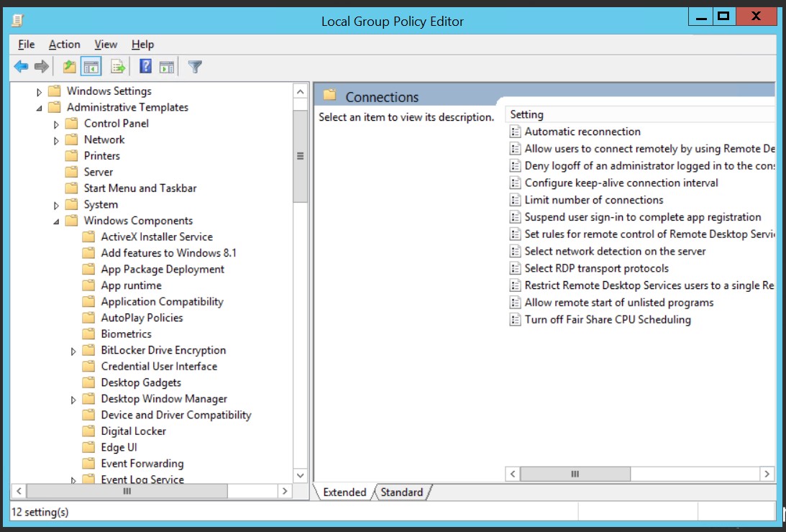This screenshot has width=786, height=532.
Task: Open Help via blue question mark icon
Action: 145,67
